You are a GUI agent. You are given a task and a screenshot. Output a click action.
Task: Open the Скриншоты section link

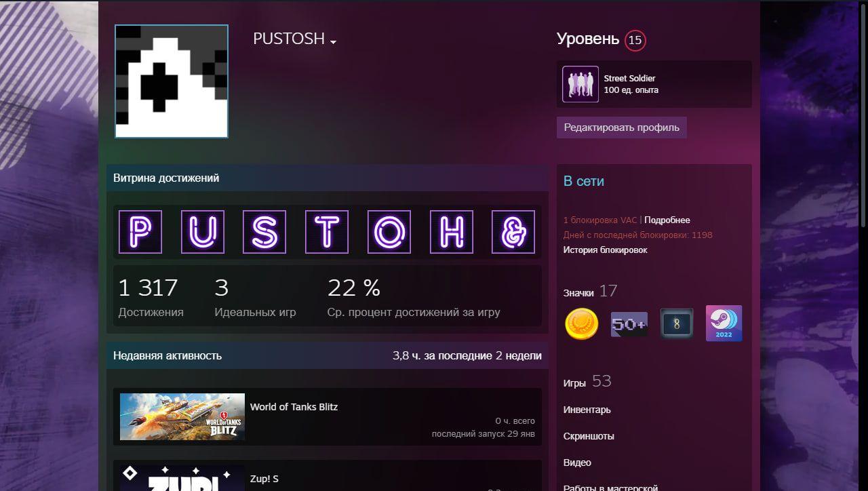click(589, 436)
